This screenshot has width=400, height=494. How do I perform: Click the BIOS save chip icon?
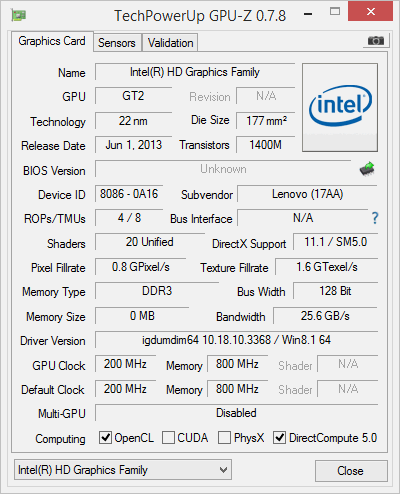pyautogui.click(x=367, y=169)
